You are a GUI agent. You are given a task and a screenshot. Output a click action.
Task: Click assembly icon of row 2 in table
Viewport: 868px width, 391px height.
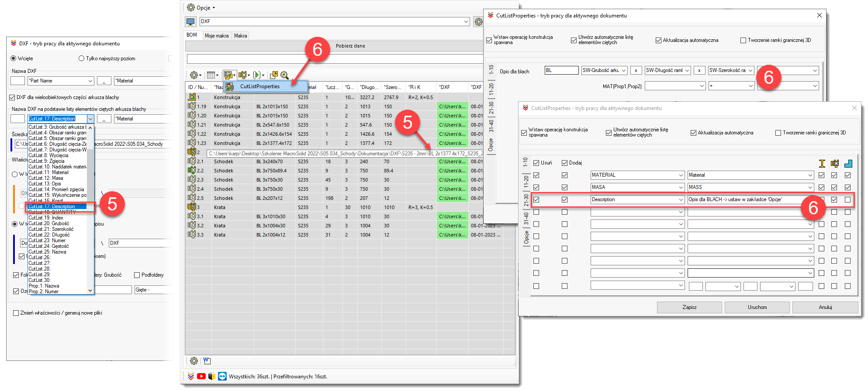pos(191,152)
